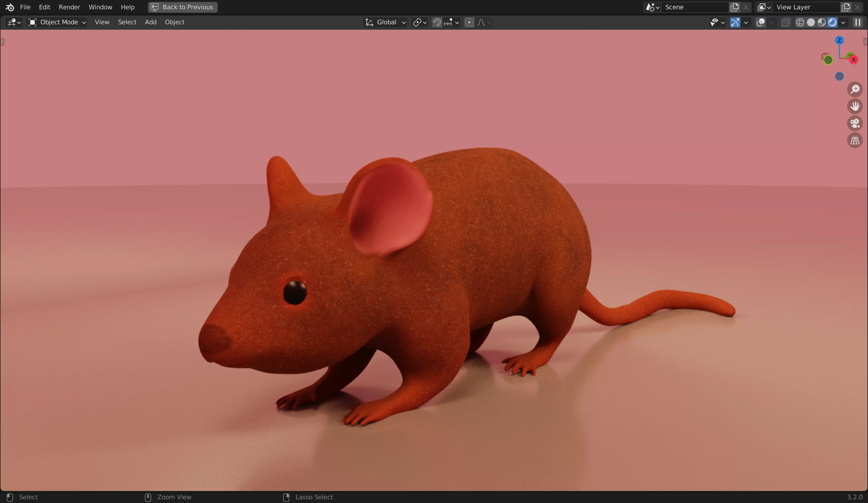The image size is (868, 503).
Task: Select rendered viewport shading
Action: point(832,22)
